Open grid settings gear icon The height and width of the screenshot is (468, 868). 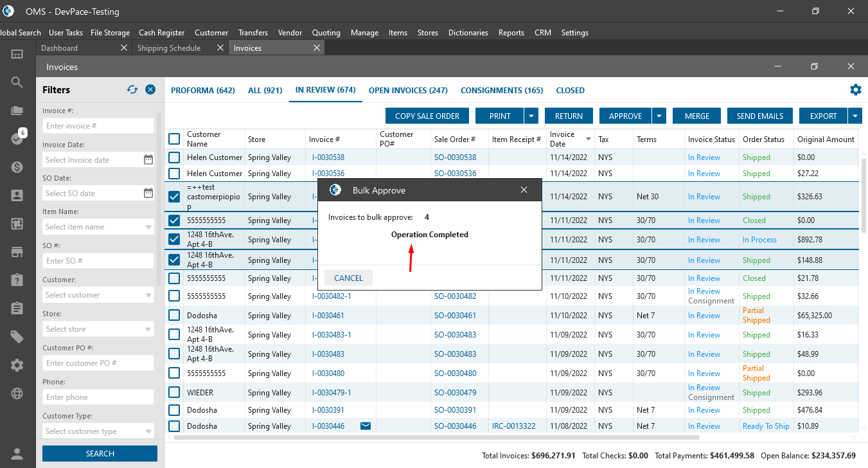[855, 90]
